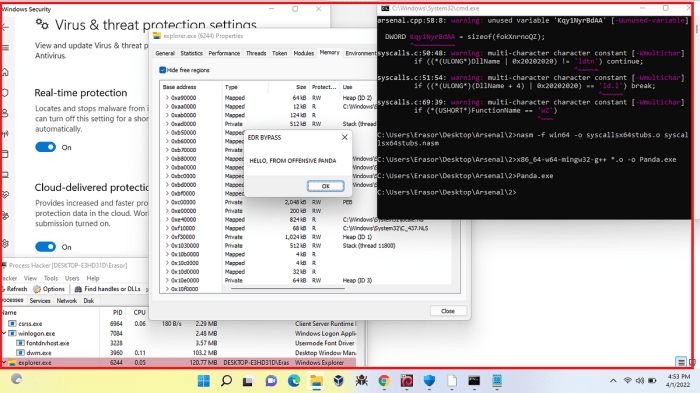This screenshot has width=700, height=393.
Task: Open Tools menu in Process Hacker
Action: pyautogui.click(x=51, y=278)
